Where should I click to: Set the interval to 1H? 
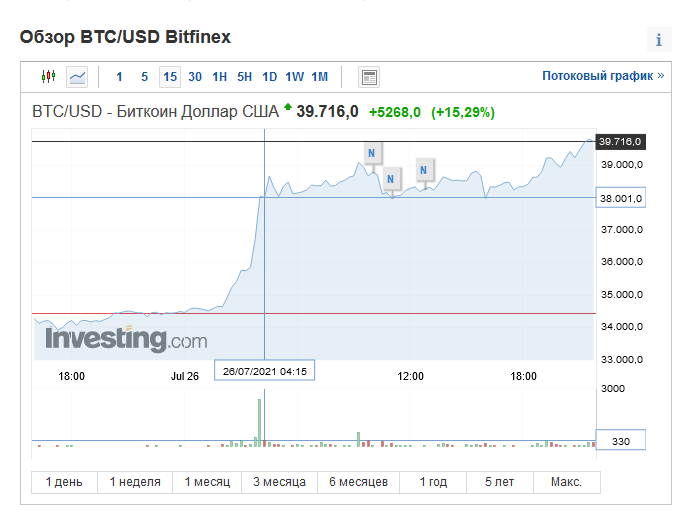(x=219, y=77)
